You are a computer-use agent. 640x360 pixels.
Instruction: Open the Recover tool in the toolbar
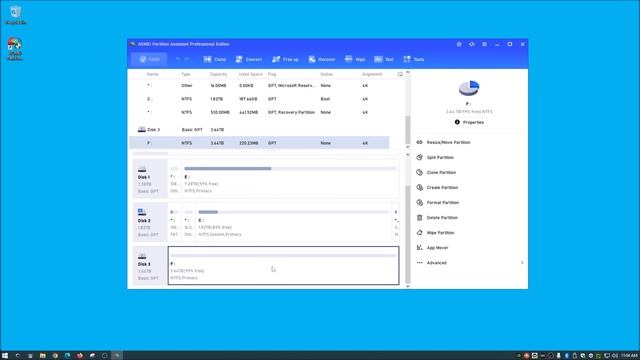pos(322,59)
